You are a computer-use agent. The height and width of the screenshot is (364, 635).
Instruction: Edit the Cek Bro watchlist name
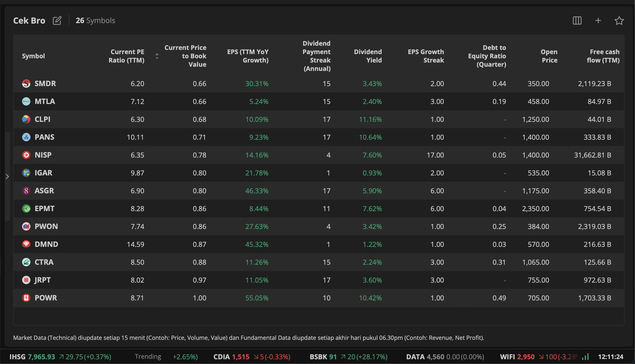(57, 20)
